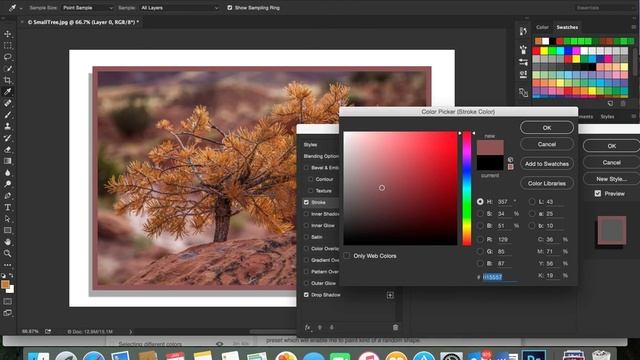Select Blending Options in Layer Style list
Viewport: 640px width, 360px height.
tap(321, 156)
